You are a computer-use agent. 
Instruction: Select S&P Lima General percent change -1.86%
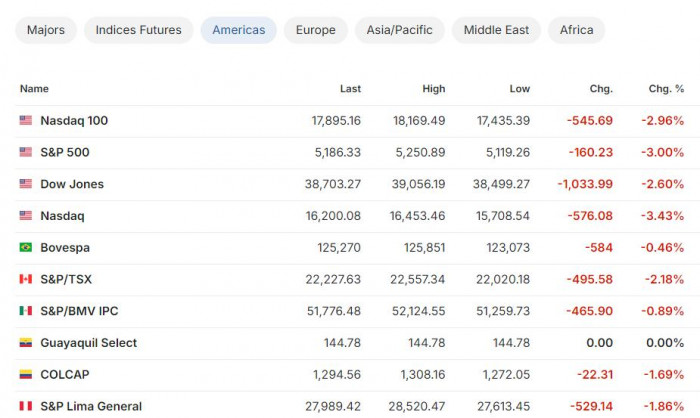(x=664, y=406)
